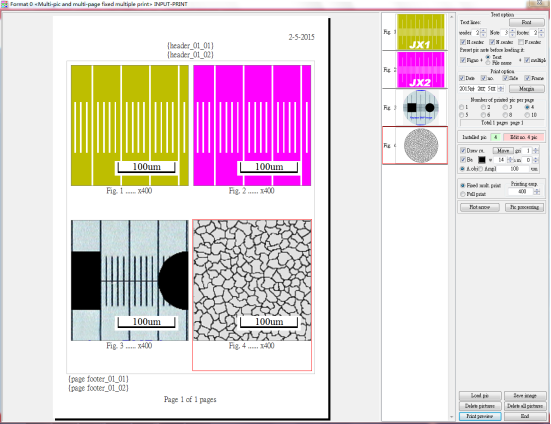Click the Margin button
Screen dimensions: 551x424
click(x=526, y=89)
